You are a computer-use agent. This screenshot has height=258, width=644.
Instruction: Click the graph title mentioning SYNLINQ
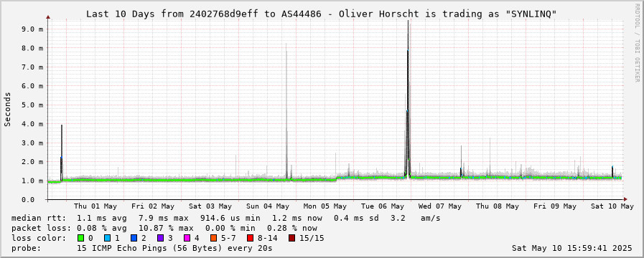point(322,14)
